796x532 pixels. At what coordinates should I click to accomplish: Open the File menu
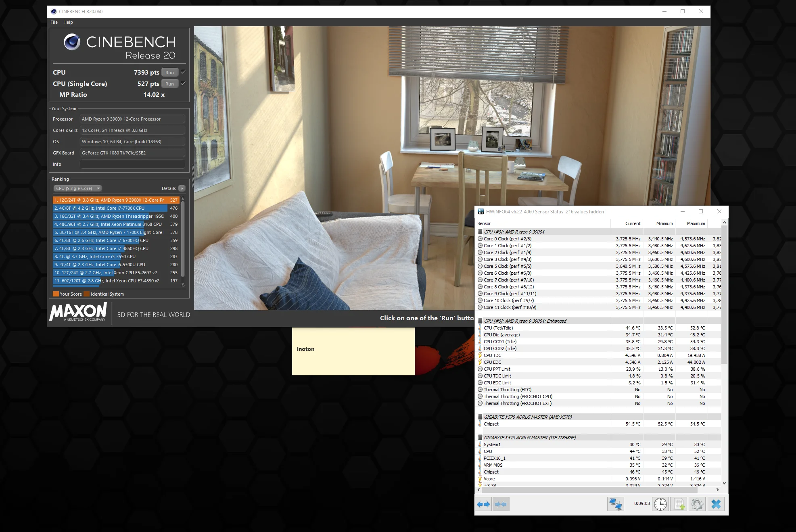(54, 22)
